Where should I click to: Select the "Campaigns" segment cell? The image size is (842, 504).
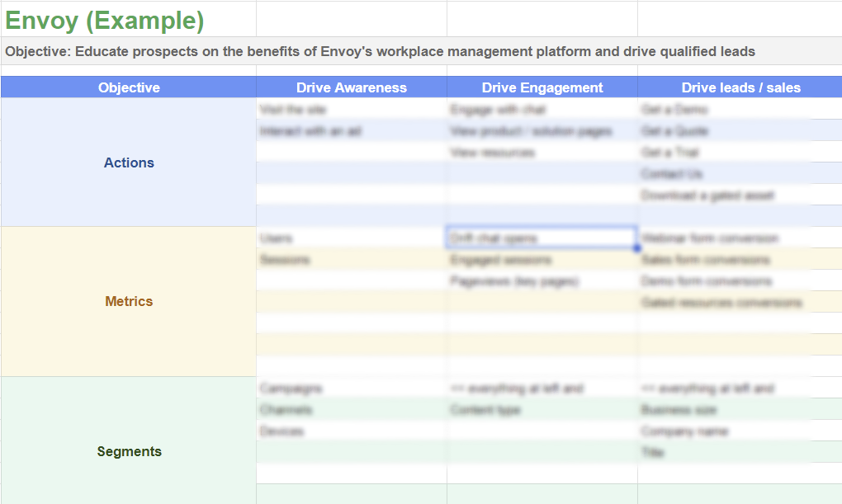point(352,388)
